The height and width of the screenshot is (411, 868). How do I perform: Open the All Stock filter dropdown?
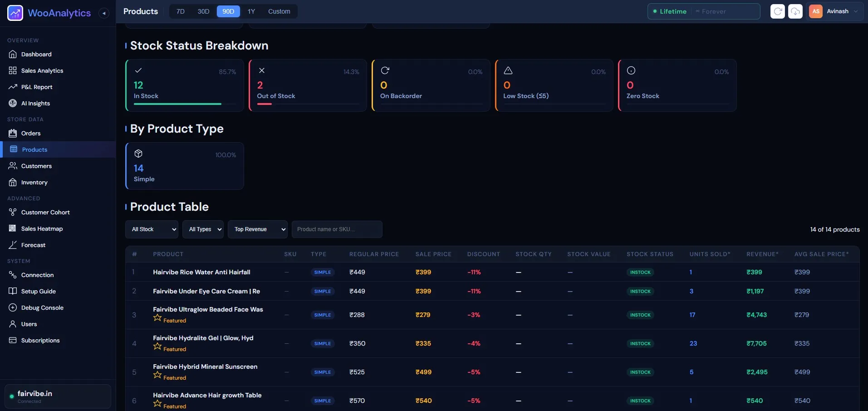click(152, 229)
